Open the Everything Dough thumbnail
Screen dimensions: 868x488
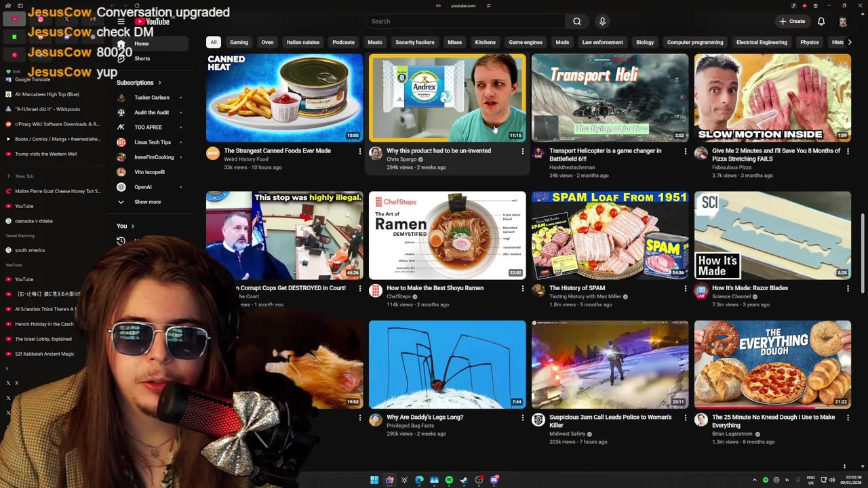click(772, 364)
